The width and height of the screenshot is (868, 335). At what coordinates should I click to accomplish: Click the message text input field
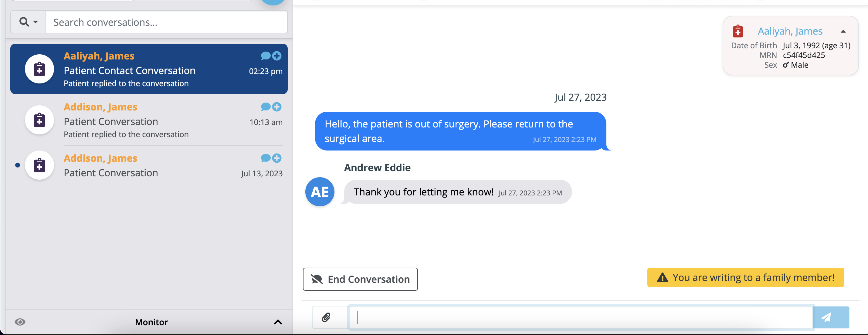tap(581, 318)
